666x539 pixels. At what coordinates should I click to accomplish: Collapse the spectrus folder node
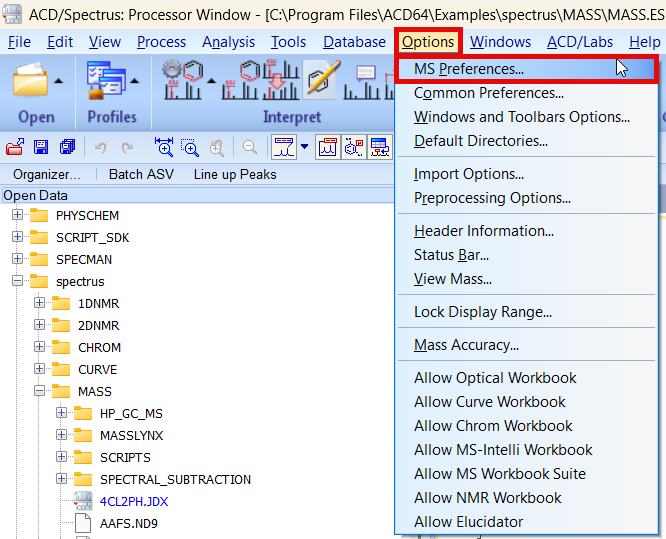point(17,281)
